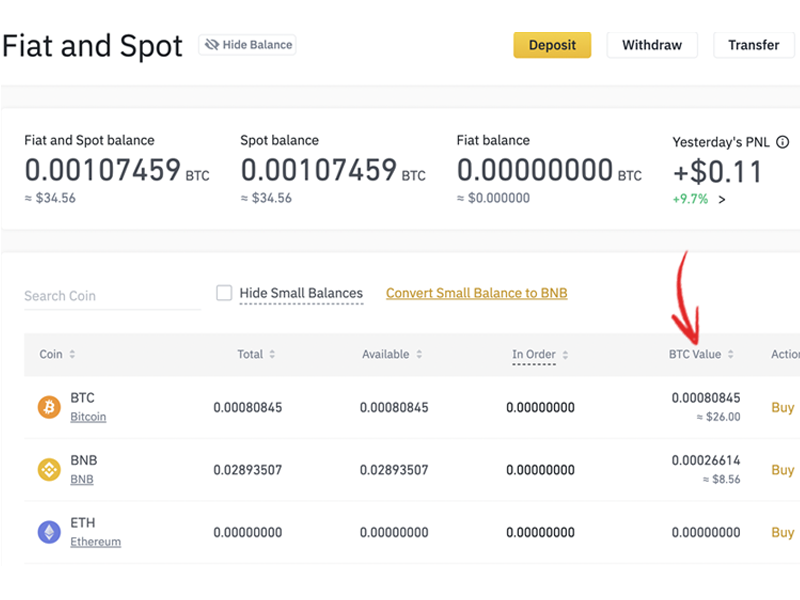Screen dimensions: 800x600
Task: Tick the Hide Small Balances checkbox
Action: [224, 293]
